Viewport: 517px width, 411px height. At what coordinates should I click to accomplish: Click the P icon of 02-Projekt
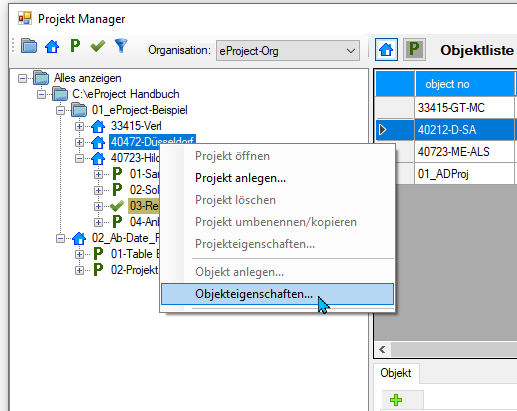[x=98, y=270]
